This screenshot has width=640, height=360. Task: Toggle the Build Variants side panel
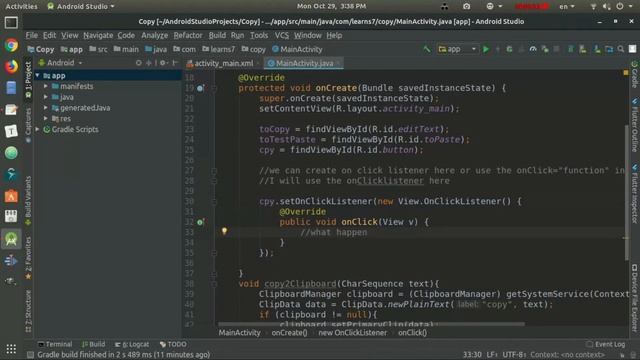coord(28,201)
